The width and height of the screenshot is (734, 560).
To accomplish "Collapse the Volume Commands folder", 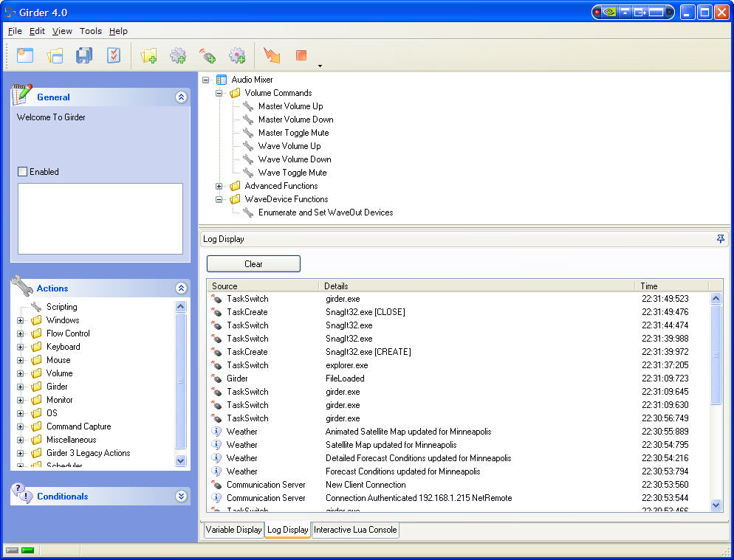I will (219, 93).
